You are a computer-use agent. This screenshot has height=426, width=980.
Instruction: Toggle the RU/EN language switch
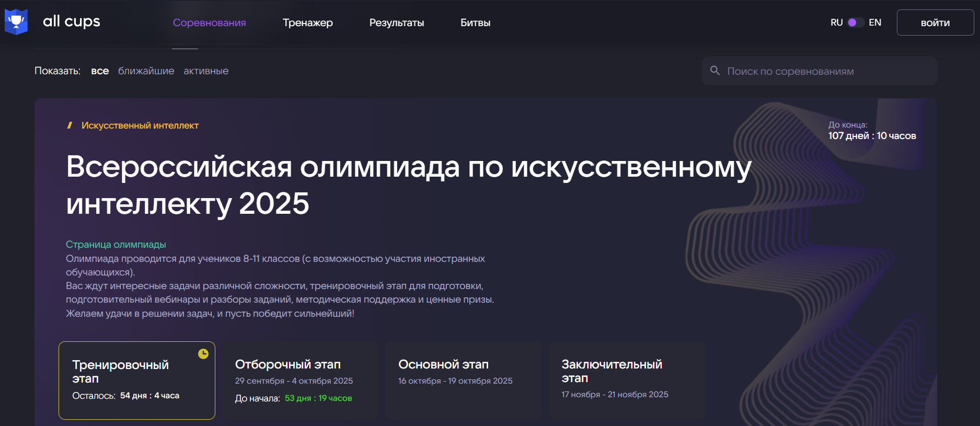(x=855, y=22)
